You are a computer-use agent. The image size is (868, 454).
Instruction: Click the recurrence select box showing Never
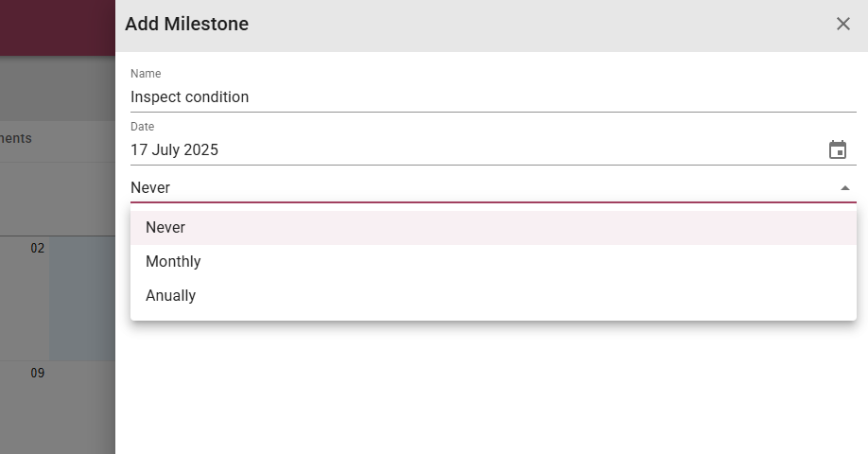(x=494, y=187)
